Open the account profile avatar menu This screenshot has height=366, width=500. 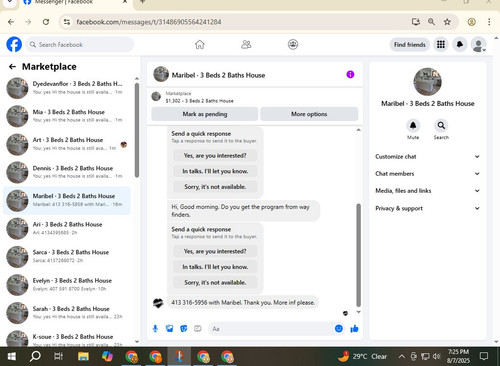[478, 44]
